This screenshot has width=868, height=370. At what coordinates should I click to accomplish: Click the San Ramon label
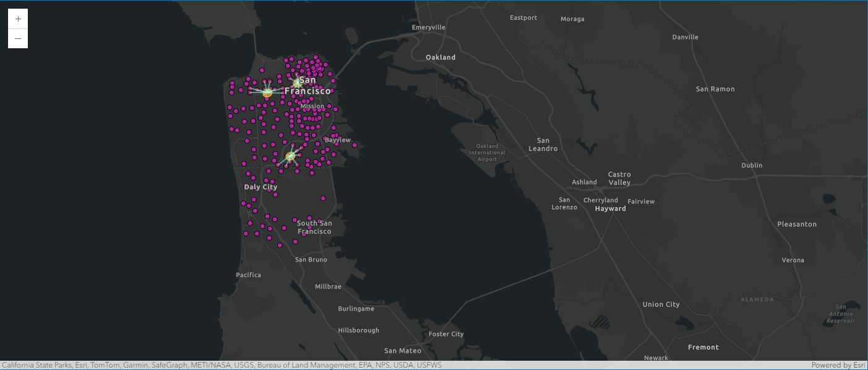715,89
